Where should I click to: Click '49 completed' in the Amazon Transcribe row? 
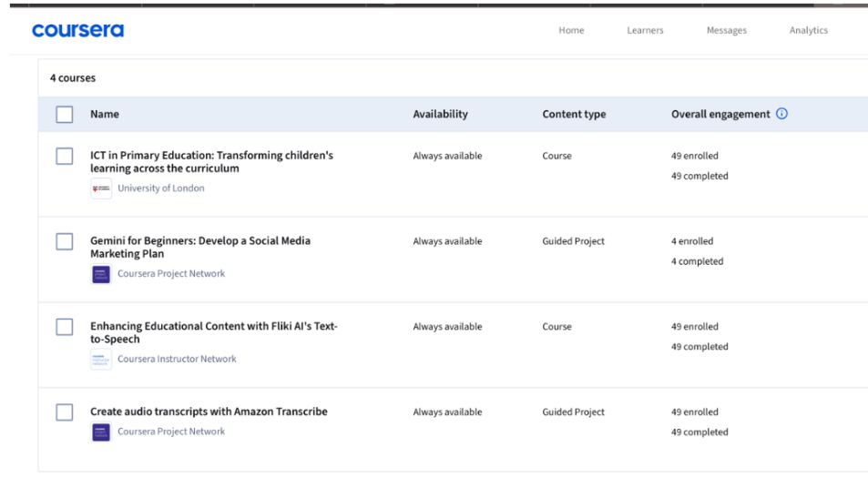(x=700, y=432)
